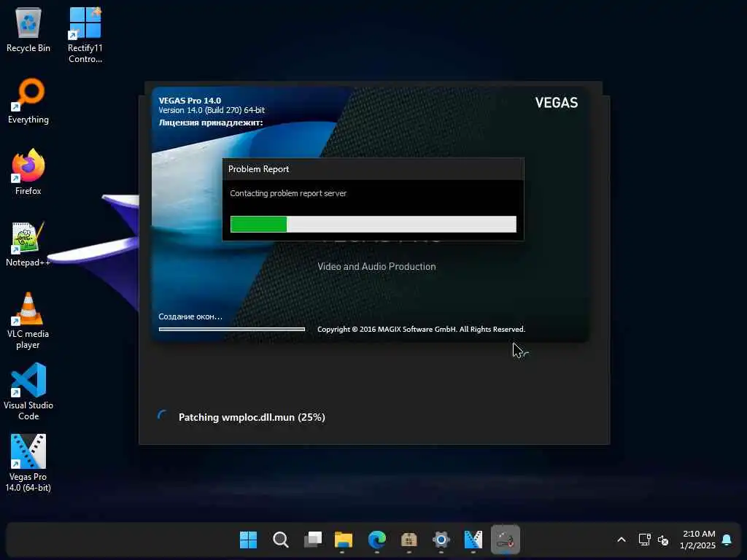Click the MAGIX copyright notice text
The height and width of the screenshot is (560, 747).
421,329
